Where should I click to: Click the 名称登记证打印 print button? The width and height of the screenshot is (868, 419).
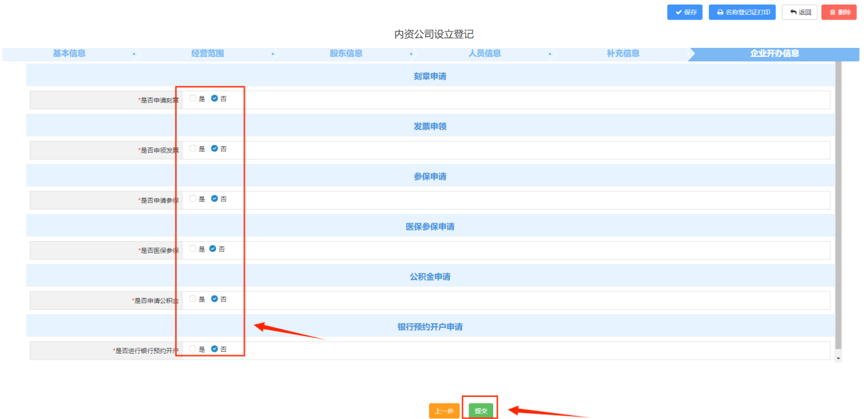(742, 12)
